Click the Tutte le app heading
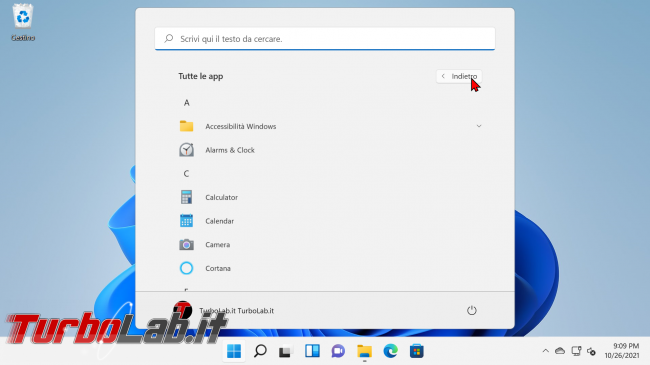 pyautogui.click(x=201, y=76)
